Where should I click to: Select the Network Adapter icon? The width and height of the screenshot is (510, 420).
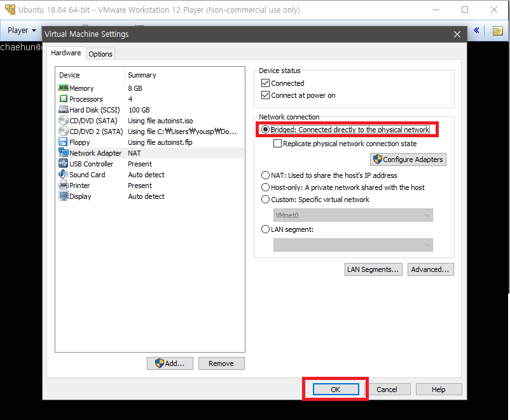coord(64,152)
